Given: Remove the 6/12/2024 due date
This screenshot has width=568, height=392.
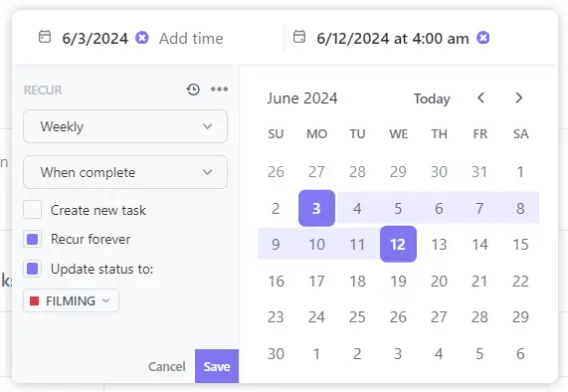Looking at the screenshot, I should pos(482,38).
